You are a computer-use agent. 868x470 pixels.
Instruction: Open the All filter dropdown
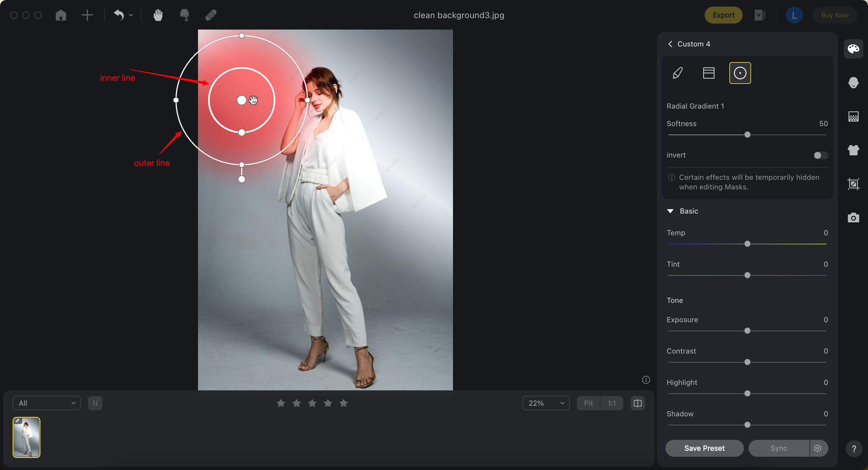click(46, 403)
